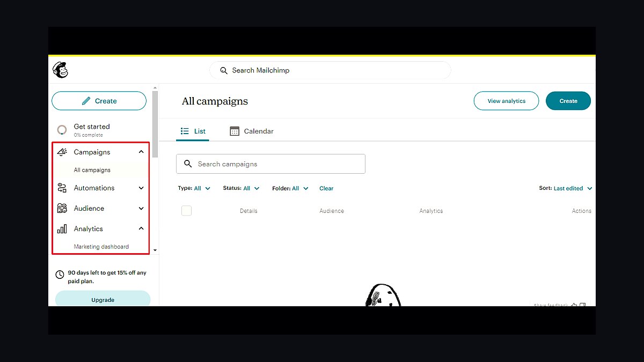Click the Audience column header
This screenshot has width=644, height=362.
click(x=332, y=211)
